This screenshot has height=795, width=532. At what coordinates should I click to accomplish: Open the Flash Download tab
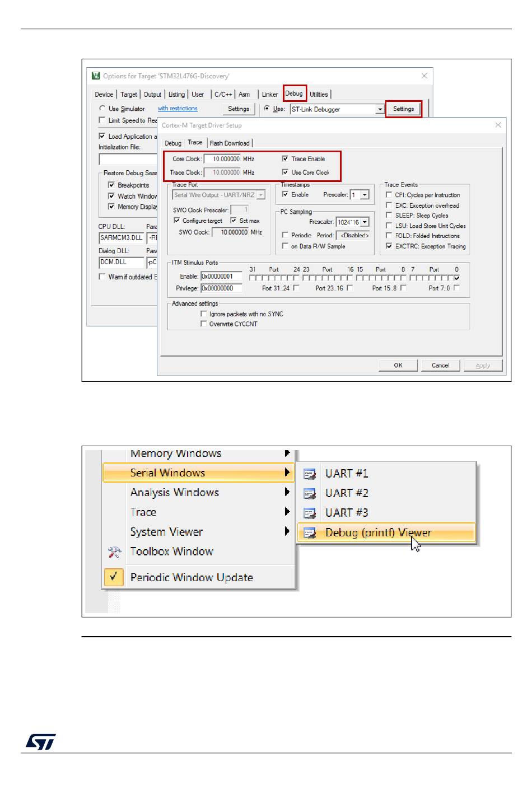point(230,143)
